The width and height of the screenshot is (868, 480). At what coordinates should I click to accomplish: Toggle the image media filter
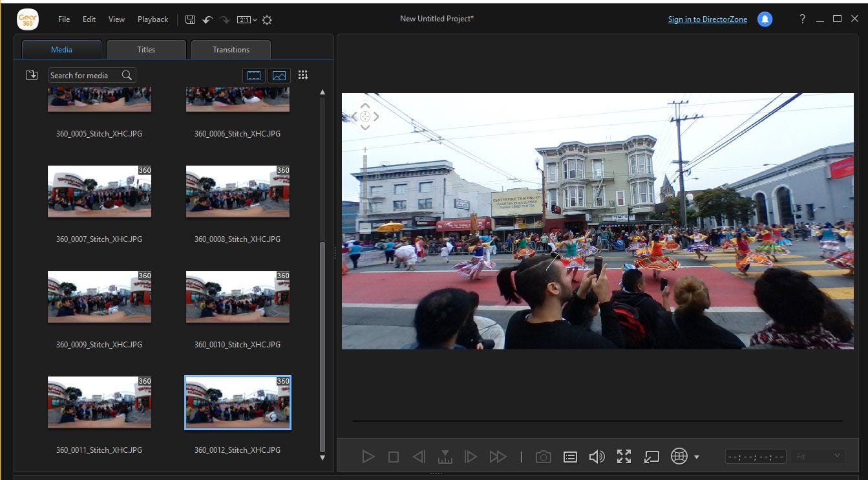pyautogui.click(x=279, y=76)
